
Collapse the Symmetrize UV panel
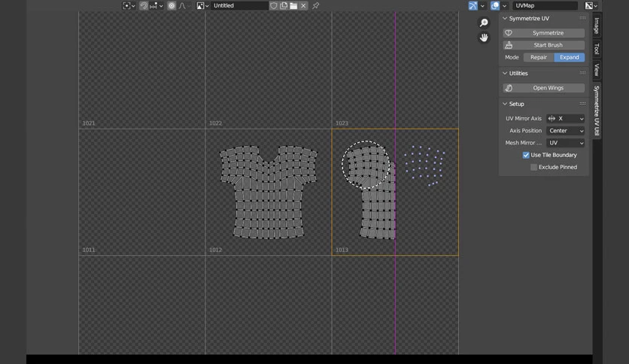[x=505, y=19]
